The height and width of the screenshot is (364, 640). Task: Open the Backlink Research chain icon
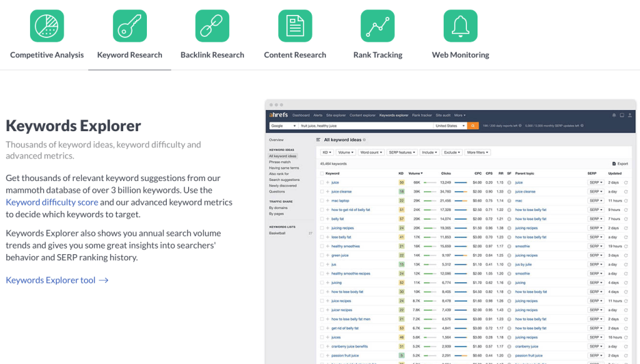212,26
